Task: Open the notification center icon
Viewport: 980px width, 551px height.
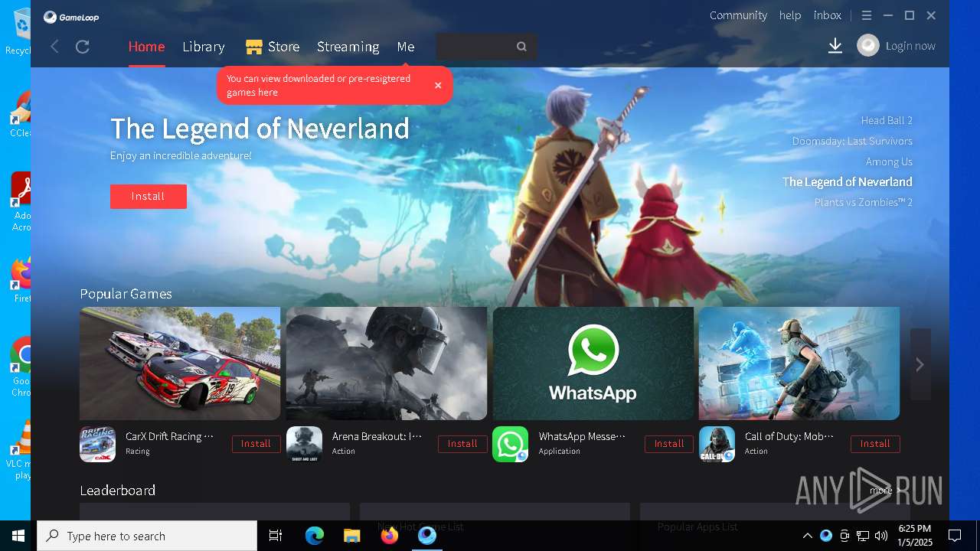Action: (x=955, y=536)
